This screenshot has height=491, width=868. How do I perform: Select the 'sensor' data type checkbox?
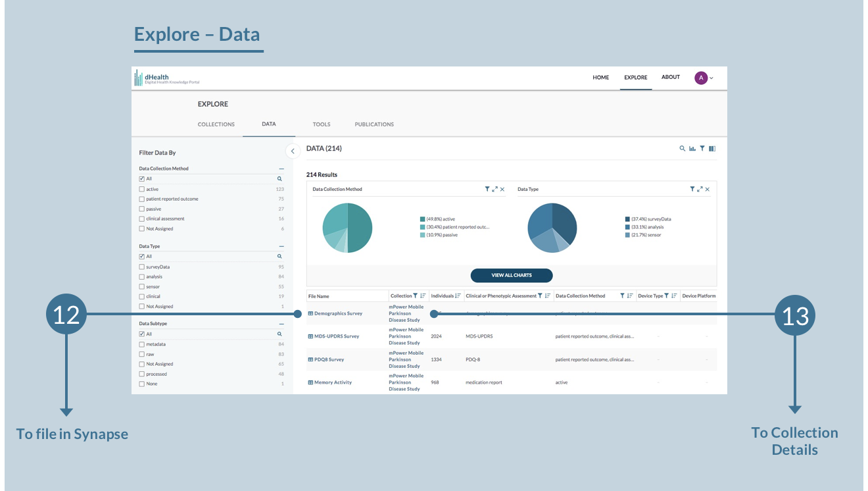pyautogui.click(x=141, y=287)
